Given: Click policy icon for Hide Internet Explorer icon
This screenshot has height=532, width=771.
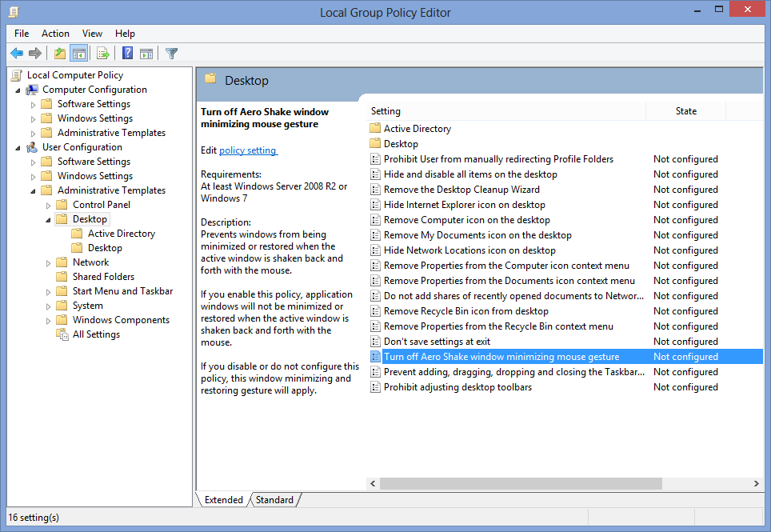Looking at the screenshot, I should point(375,205).
